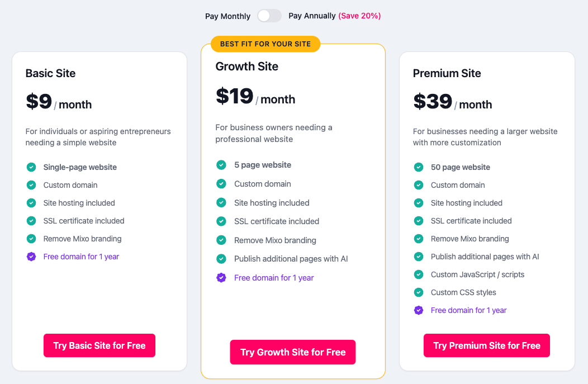This screenshot has width=588, height=384.
Task: Click the "Pay Monthly" label
Action: (227, 16)
